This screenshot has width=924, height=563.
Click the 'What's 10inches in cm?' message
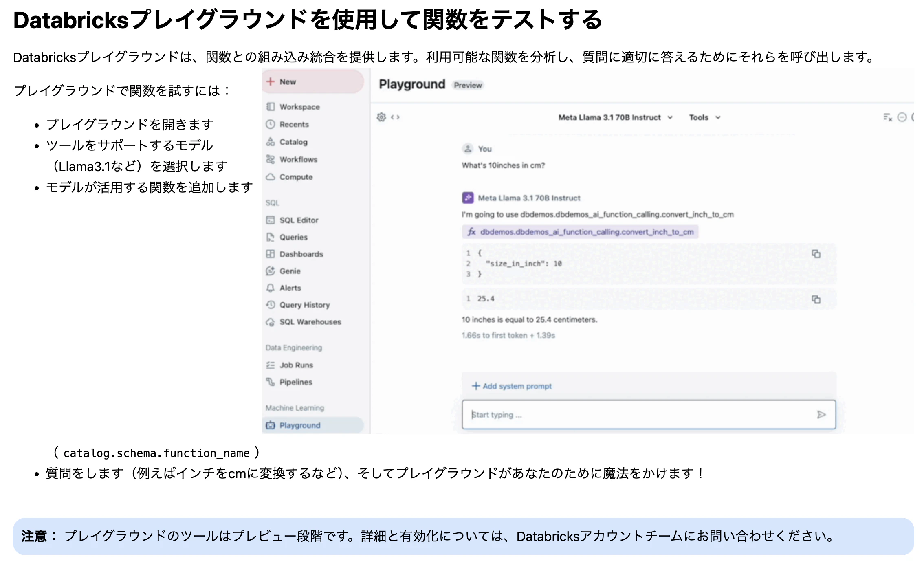[503, 165]
